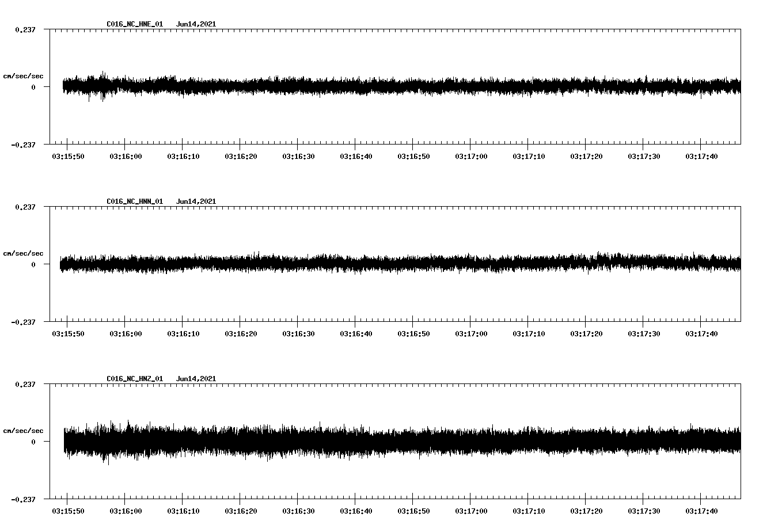Click the cm/sec/sec unit label on HNE plot
The height and width of the screenshot is (532, 782).
point(23,76)
